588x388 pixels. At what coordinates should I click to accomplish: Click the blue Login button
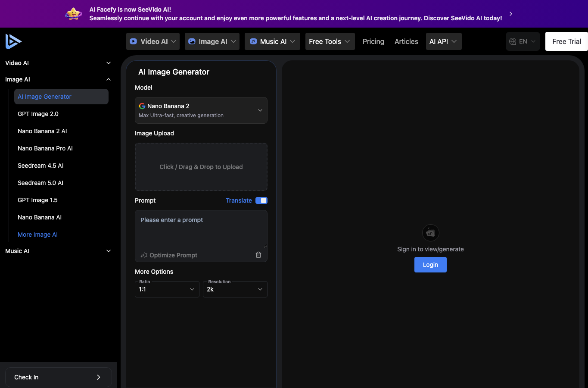point(430,265)
